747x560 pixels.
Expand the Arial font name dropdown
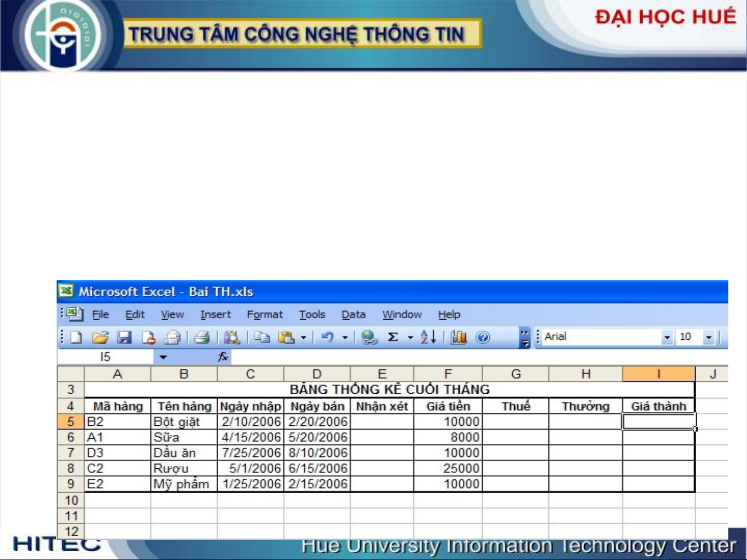(667, 338)
